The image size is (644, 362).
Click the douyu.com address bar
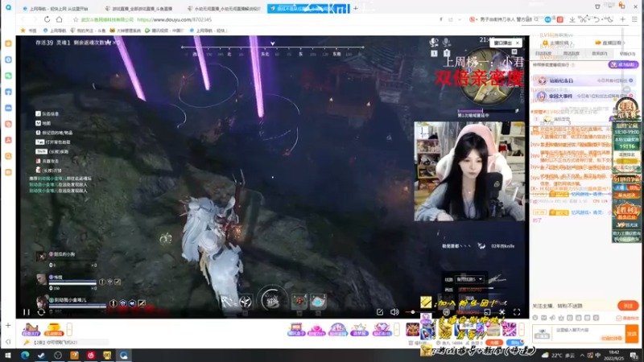(174, 19)
